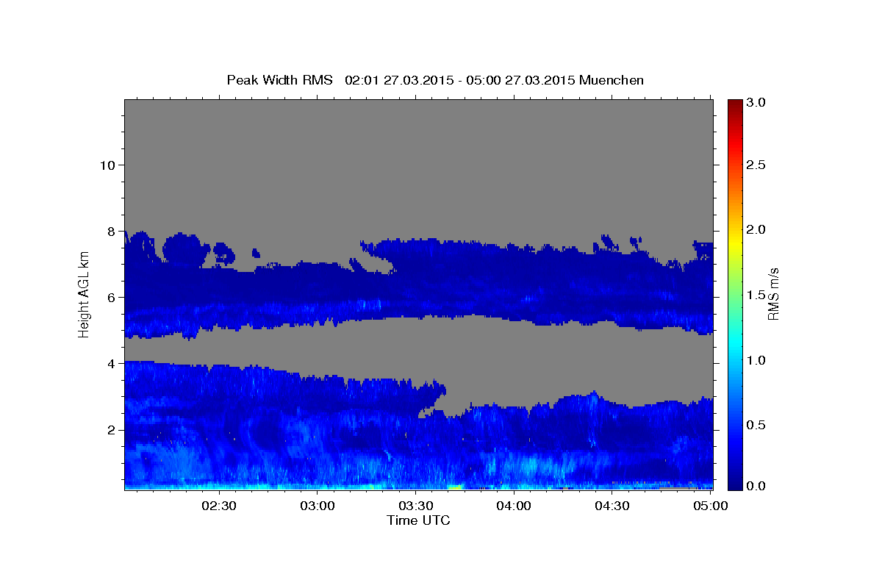Screen dimensions: 882x588
Task: Click the colorbar value 1.0
Action: coord(756,360)
